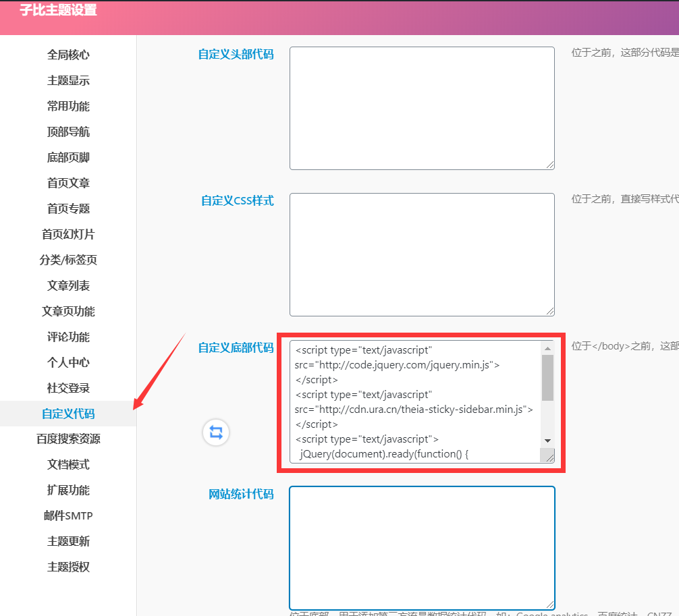Screen dimensions: 679x616
Task: Go to 文档模式 settings
Action: pos(68,464)
